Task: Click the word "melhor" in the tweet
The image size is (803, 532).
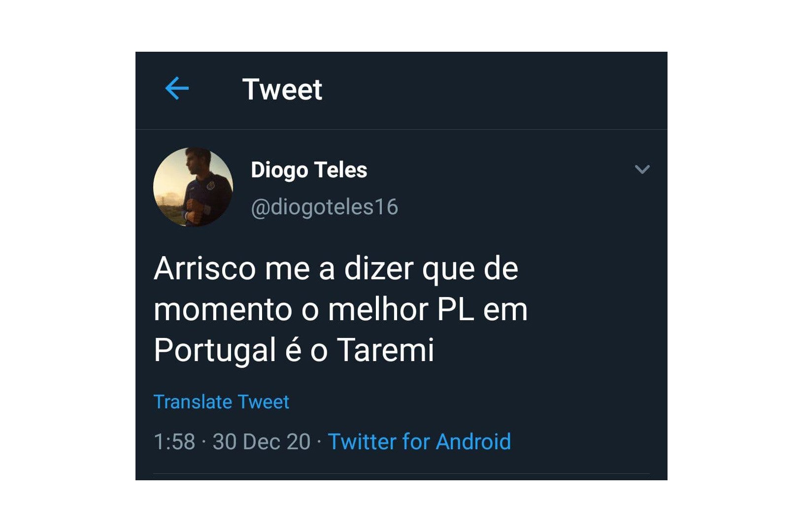Action: [x=378, y=310]
